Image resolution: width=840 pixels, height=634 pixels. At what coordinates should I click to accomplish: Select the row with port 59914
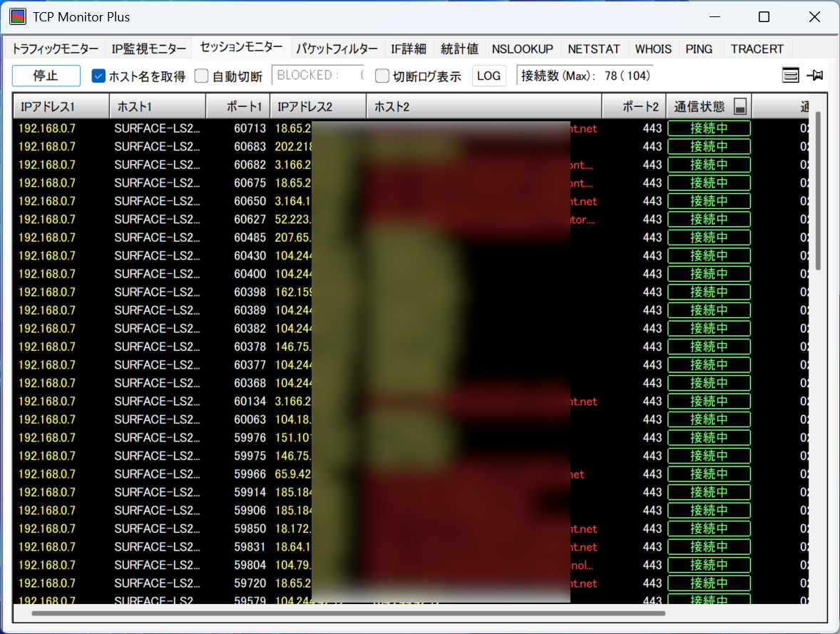coord(411,493)
